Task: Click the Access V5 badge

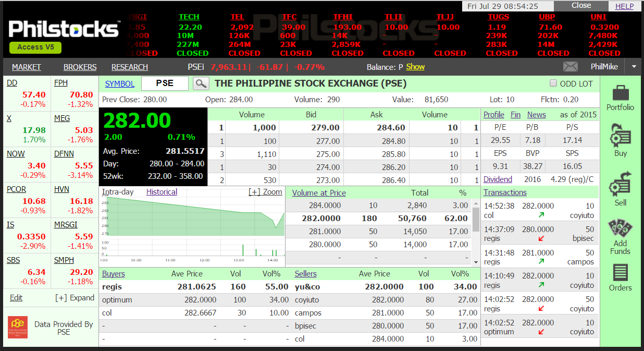Action: click(35, 47)
